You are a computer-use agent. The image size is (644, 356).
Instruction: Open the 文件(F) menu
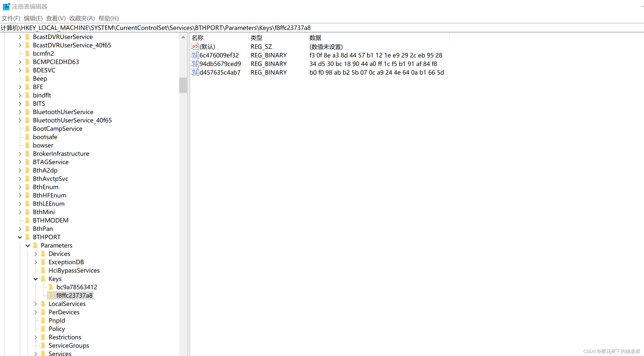point(11,18)
